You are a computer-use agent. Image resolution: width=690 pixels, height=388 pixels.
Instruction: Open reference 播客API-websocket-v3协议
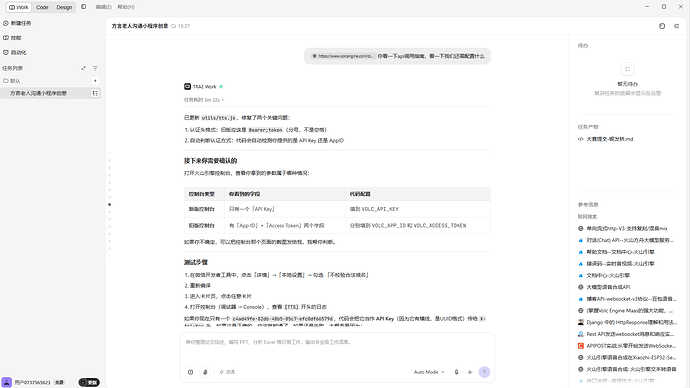pos(627,299)
